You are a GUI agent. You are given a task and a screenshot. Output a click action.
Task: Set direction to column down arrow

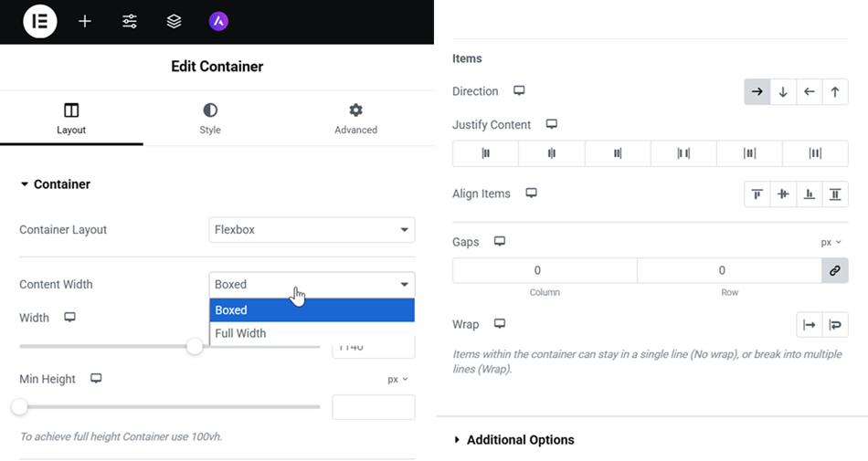(x=783, y=92)
